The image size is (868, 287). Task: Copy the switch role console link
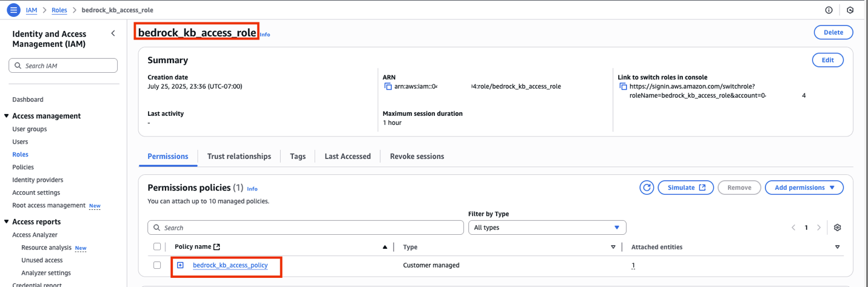(x=623, y=87)
